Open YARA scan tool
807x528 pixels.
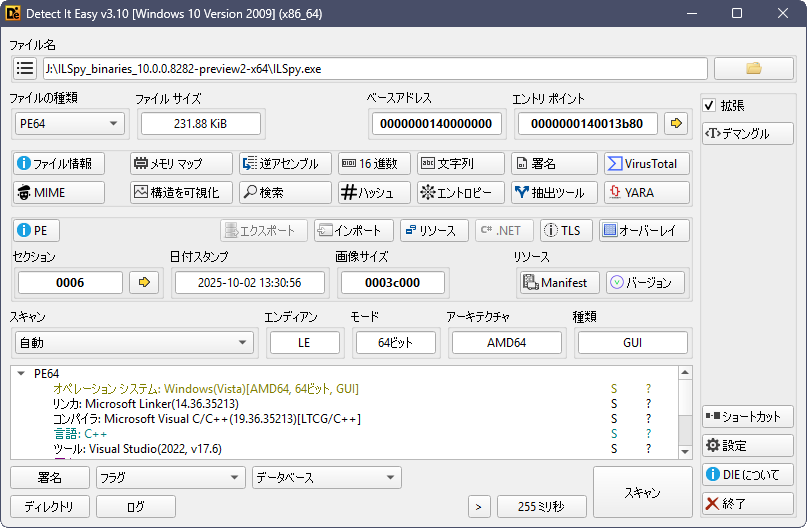pos(647,192)
